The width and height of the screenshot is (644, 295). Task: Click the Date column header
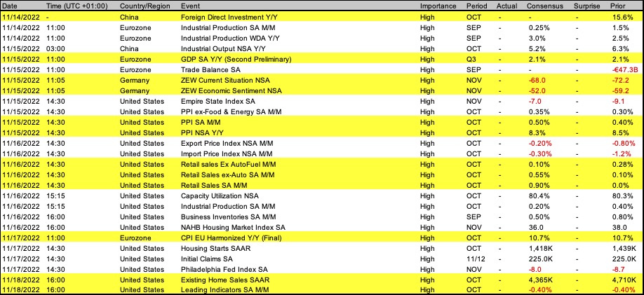[9, 6]
